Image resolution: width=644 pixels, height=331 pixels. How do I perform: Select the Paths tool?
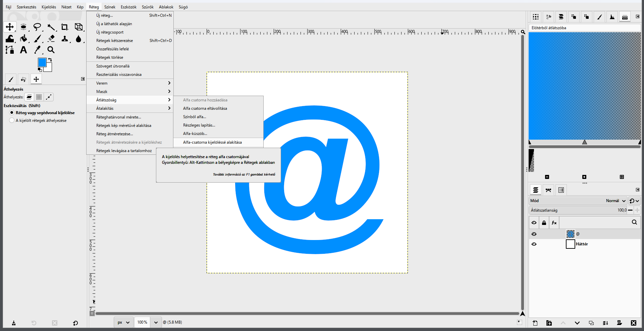pos(10,50)
